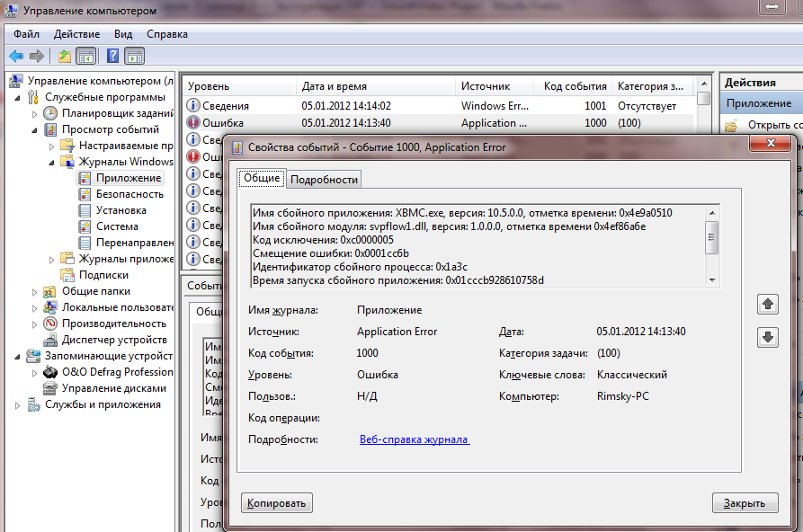Expand the Службы и приложения node
The height and width of the screenshot is (532, 803).
pyautogui.click(x=18, y=404)
